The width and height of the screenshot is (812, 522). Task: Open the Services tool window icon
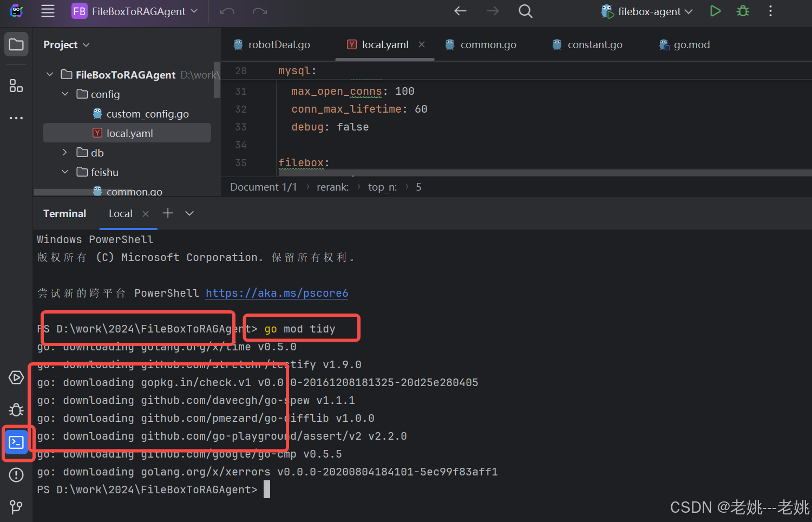pyautogui.click(x=16, y=377)
